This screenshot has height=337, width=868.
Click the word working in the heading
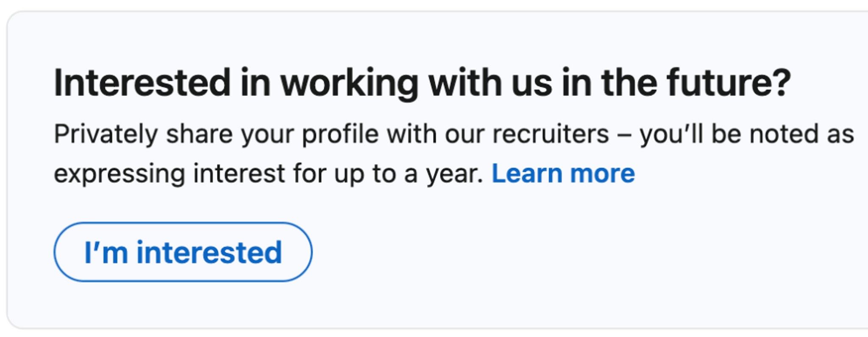click(x=349, y=83)
